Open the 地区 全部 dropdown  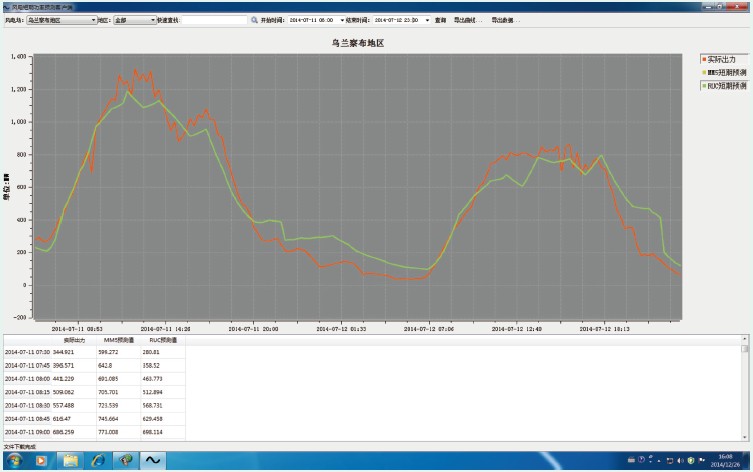(153, 20)
